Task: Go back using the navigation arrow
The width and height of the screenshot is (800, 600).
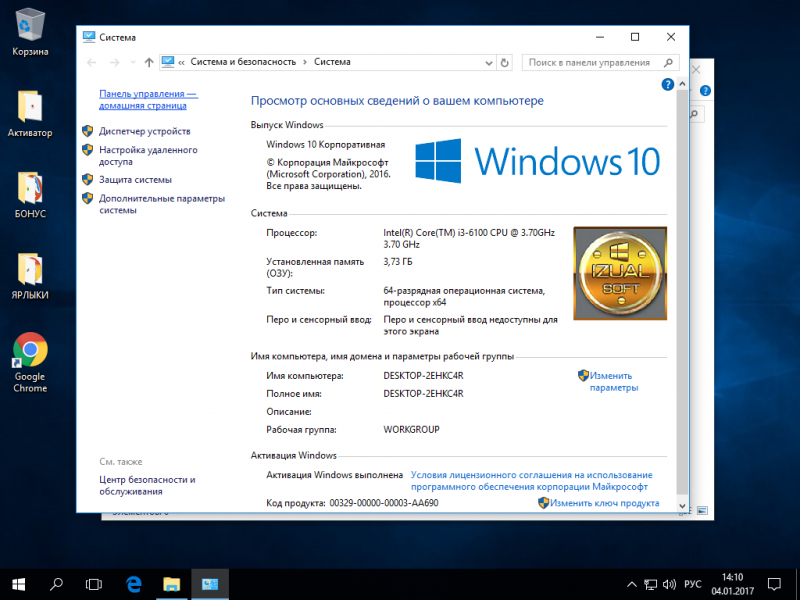Action: pyautogui.click(x=92, y=62)
